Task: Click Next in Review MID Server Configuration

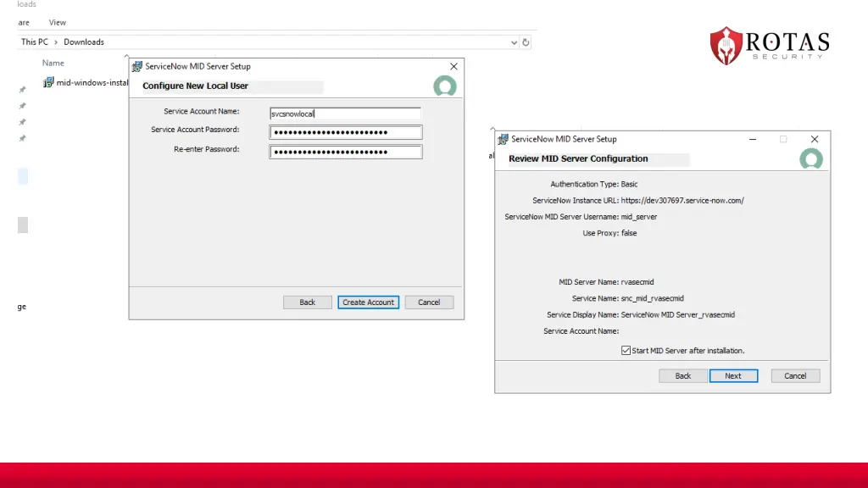Action: click(x=733, y=375)
